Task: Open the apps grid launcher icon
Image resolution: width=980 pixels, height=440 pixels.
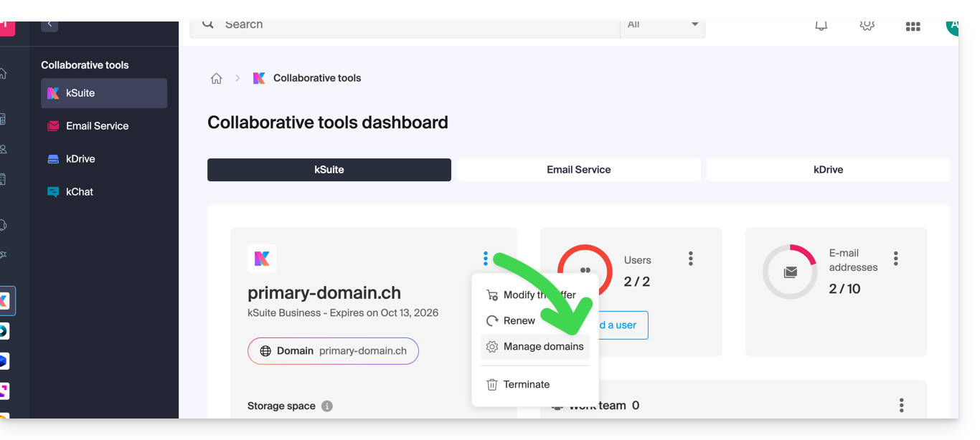Action: [913, 27]
